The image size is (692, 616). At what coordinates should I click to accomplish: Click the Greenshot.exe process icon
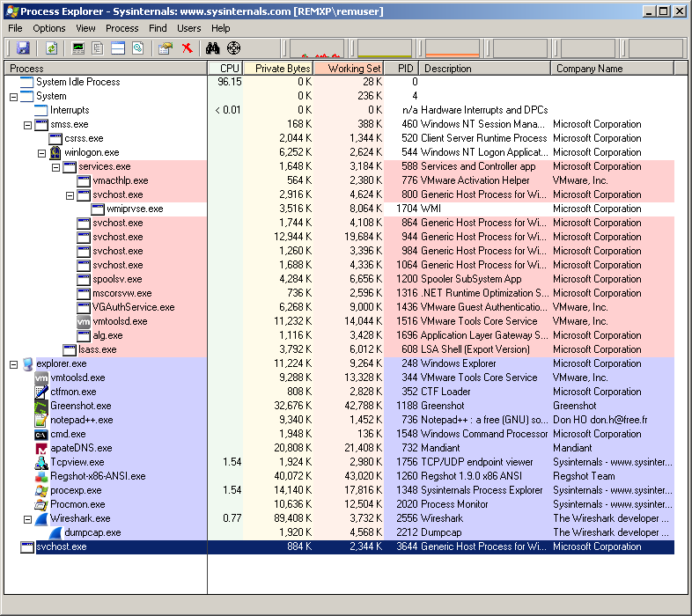tap(41, 406)
